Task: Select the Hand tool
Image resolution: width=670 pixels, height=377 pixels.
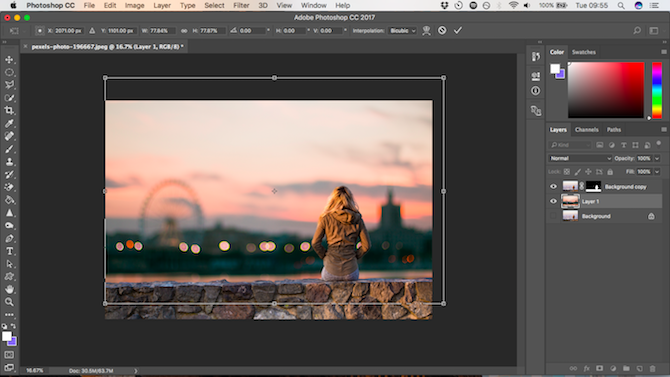Action: point(9,289)
